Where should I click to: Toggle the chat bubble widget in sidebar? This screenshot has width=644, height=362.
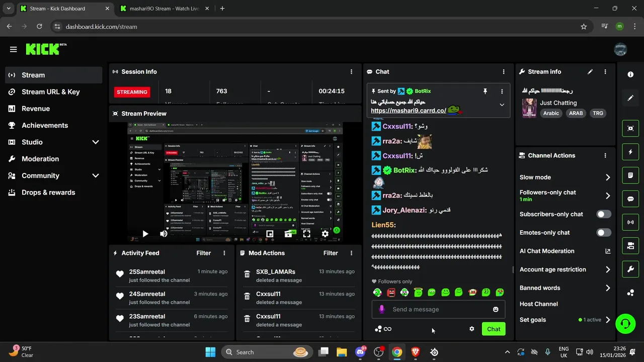630,199
